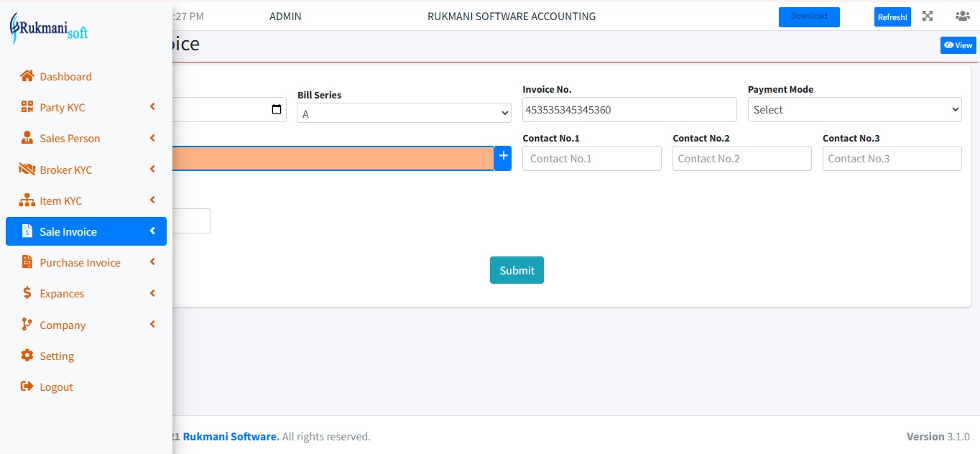
Task: Collapse the Sale Invoice submenu chevron
Action: click(x=152, y=231)
